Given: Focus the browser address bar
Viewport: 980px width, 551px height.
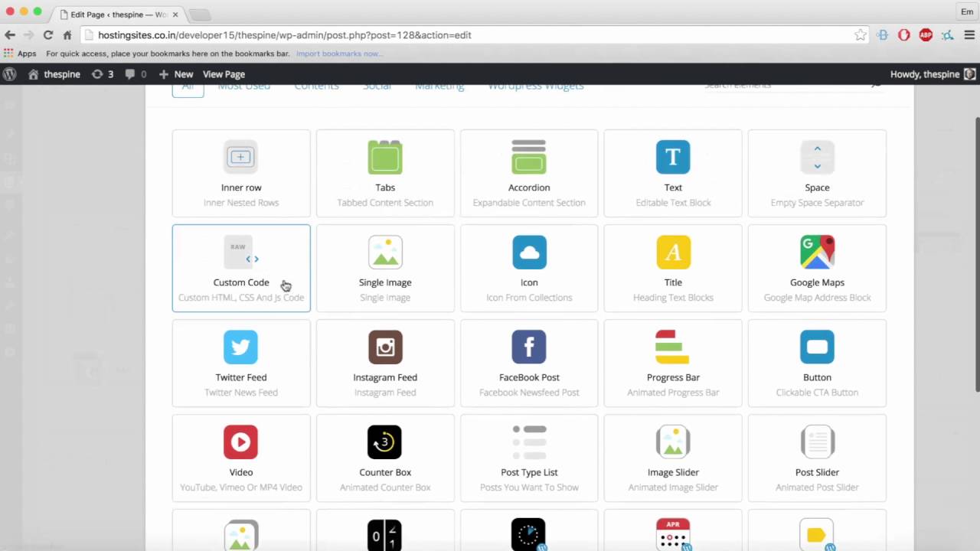Looking at the screenshot, I should pos(475,35).
